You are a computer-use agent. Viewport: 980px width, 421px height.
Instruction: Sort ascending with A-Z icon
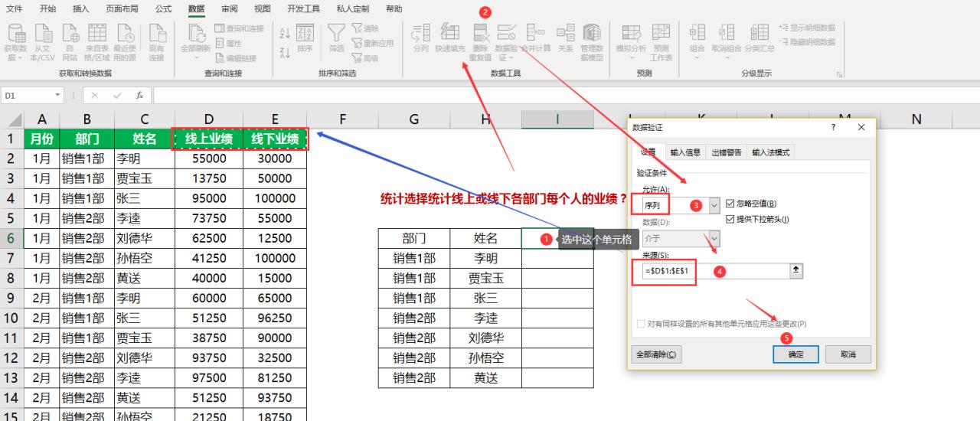tap(284, 33)
